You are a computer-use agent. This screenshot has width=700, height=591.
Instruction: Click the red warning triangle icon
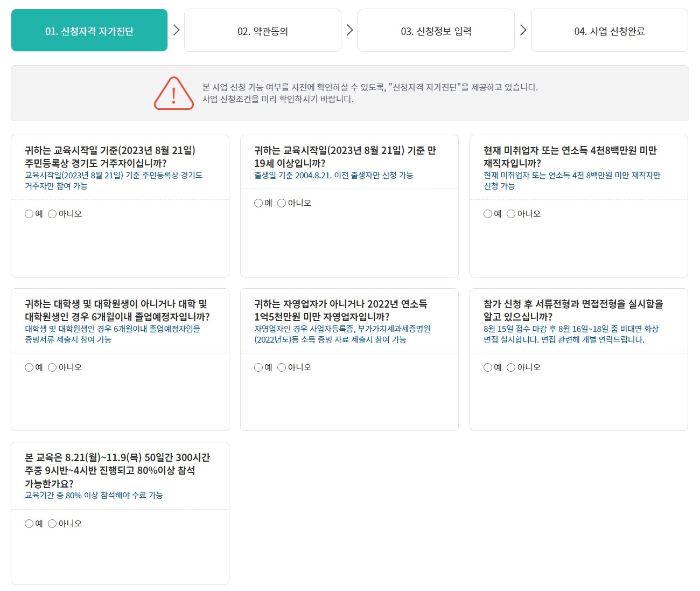pos(173,93)
